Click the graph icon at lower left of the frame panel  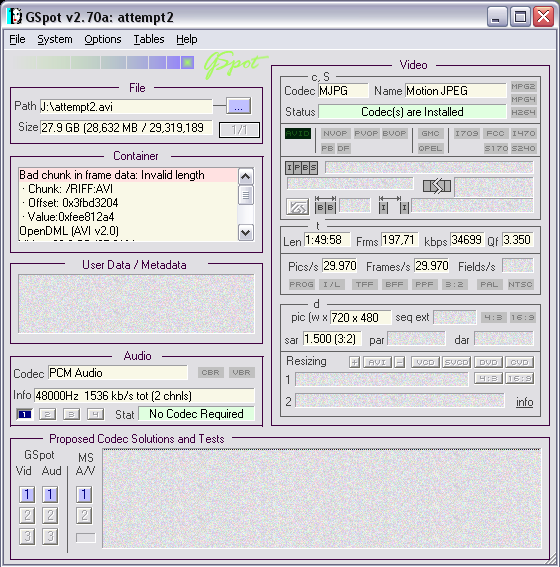[297, 206]
